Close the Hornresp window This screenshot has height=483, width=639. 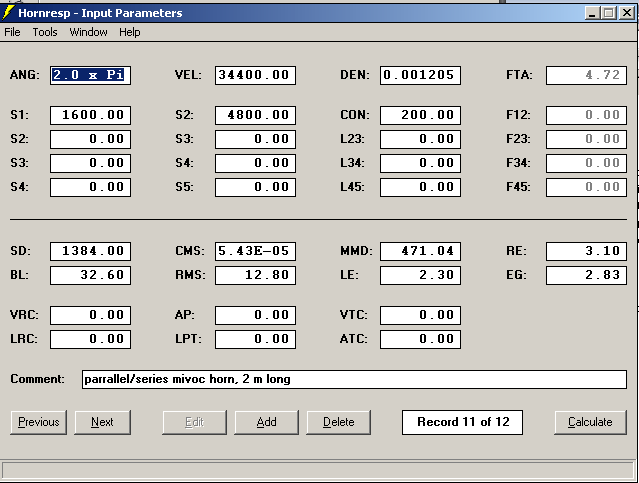(x=626, y=13)
